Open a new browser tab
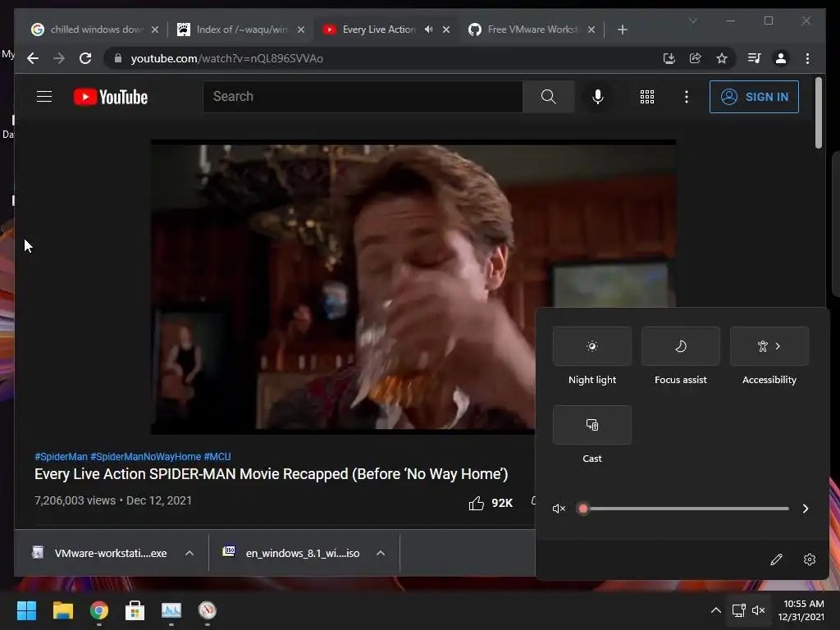 point(622,30)
